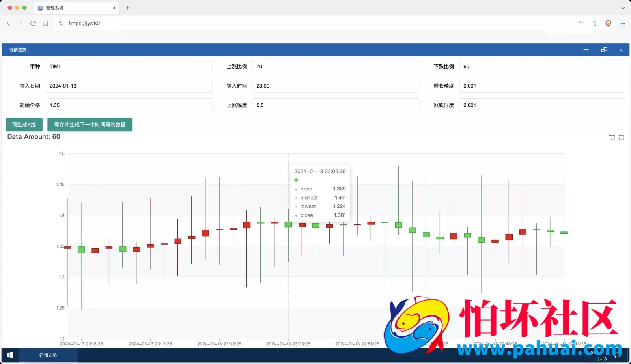Open site settings icon beside the URL
The height and width of the screenshot is (364, 631).
[61, 24]
